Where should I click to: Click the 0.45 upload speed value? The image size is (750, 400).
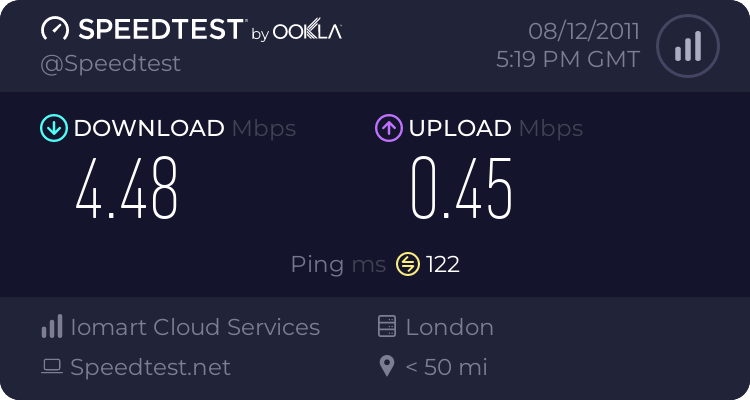click(x=462, y=187)
